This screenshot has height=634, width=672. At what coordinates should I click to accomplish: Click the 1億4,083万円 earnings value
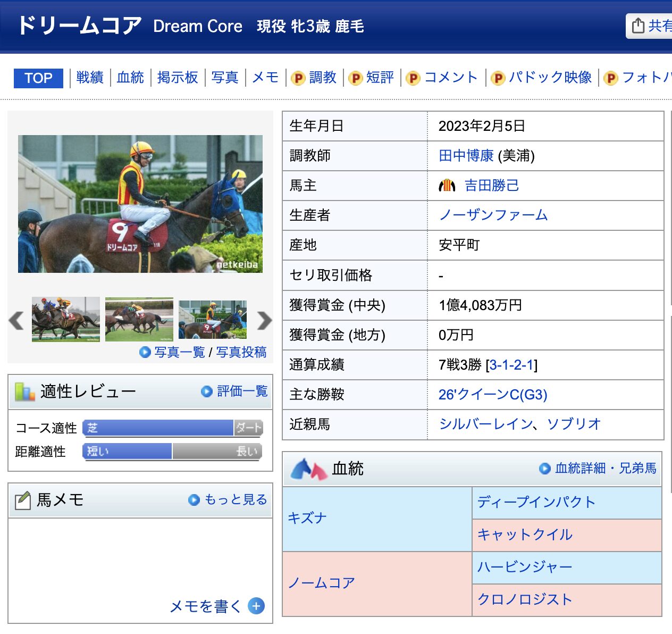pos(480,305)
